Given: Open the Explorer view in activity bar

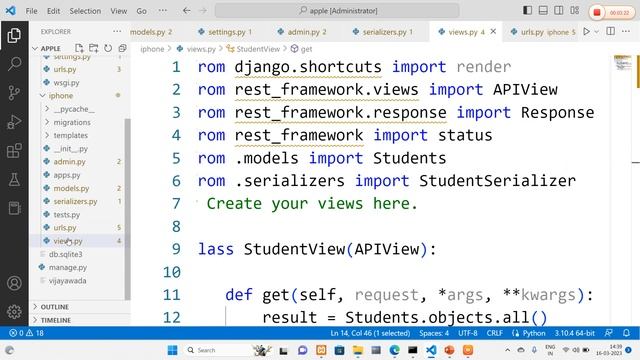Looking at the screenshot, I should [x=14, y=36].
